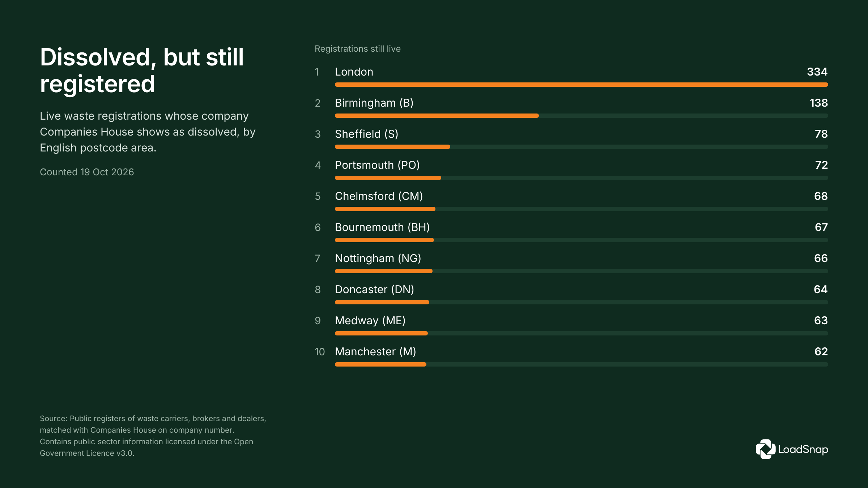Click the LoadSnap wordmark text
This screenshot has width=868, height=488.
point(803,450)
